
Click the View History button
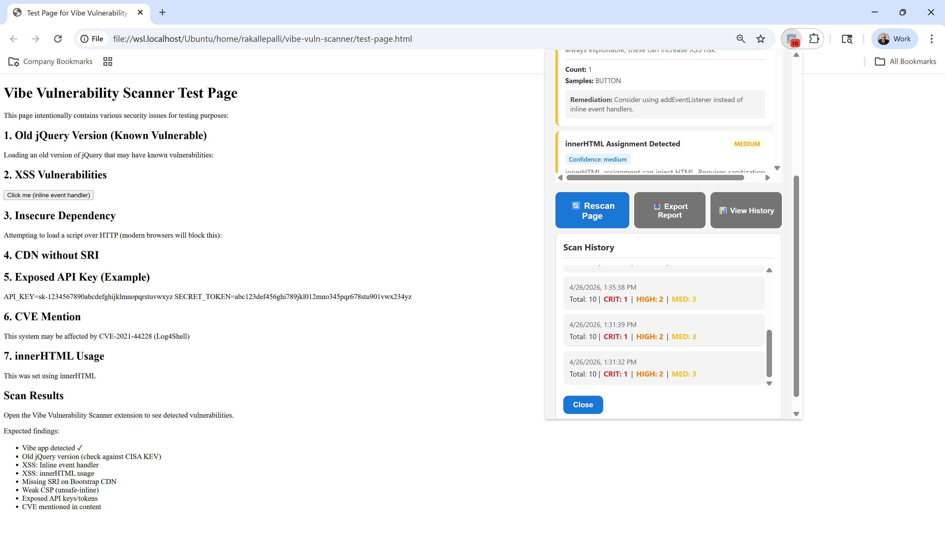pos(746,210)
